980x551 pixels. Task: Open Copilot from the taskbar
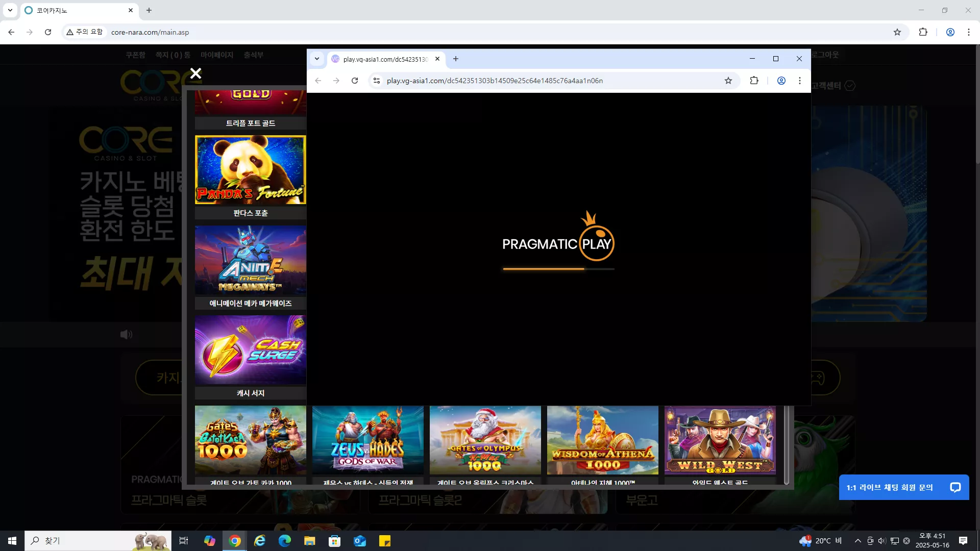pos(210,541)
